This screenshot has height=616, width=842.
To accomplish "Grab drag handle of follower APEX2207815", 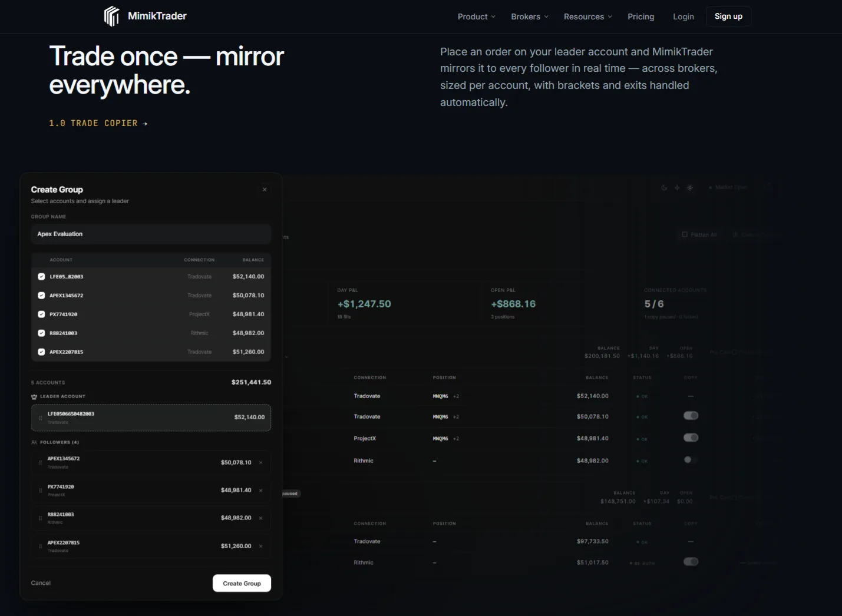I will (x=40, y=547).
